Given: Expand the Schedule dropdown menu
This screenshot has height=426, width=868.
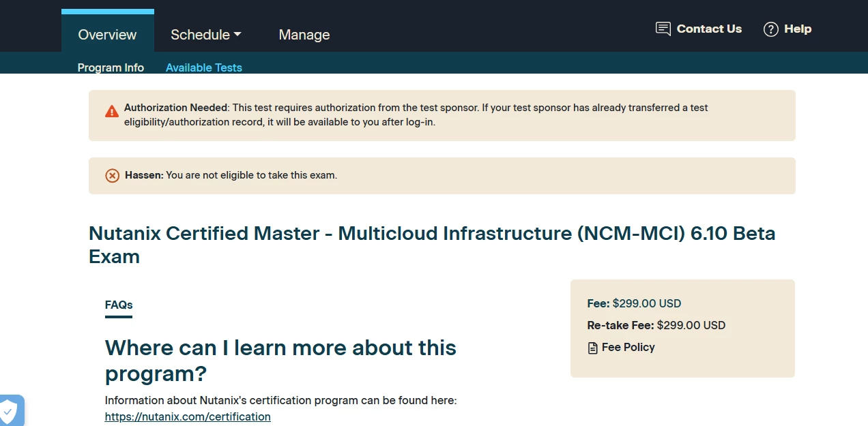Looking at the screenshot, I should (206, 34).
